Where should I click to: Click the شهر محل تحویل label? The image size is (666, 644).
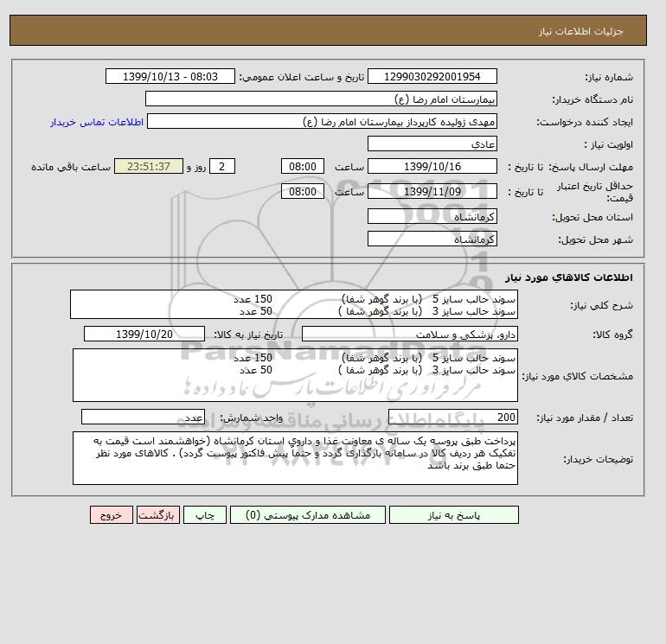point(595,239)
